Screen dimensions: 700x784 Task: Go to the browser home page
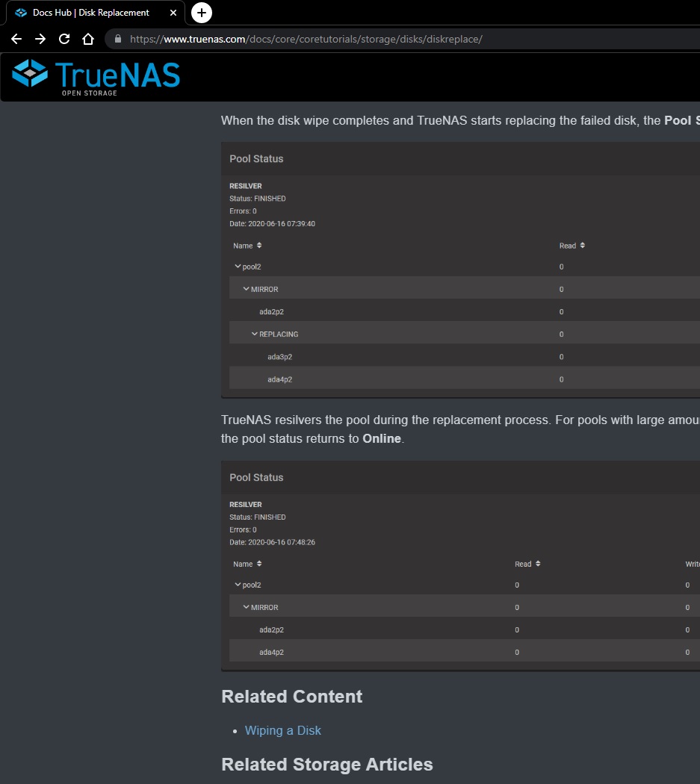88,39
